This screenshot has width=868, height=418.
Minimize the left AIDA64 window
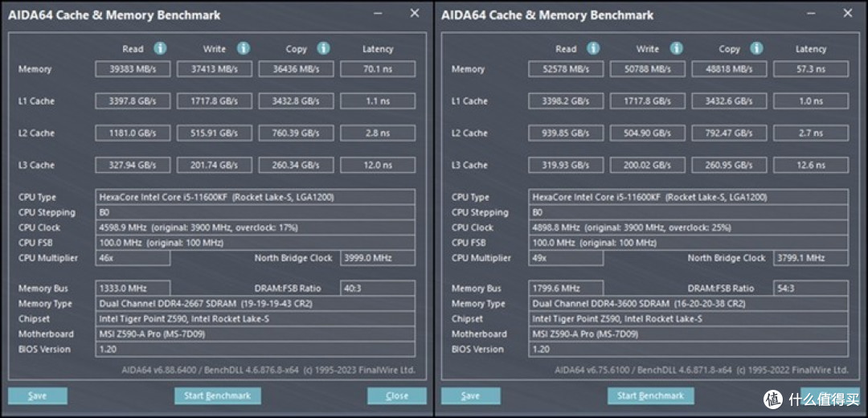click(x=378, y=14)
